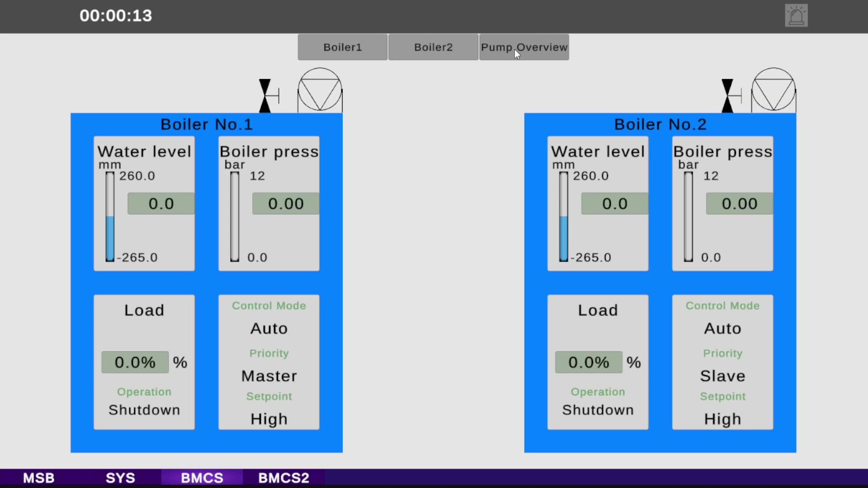Click Boiler No.2 boiler pressure gauge bar
This screenshot has width=868, height=488.
688,216
